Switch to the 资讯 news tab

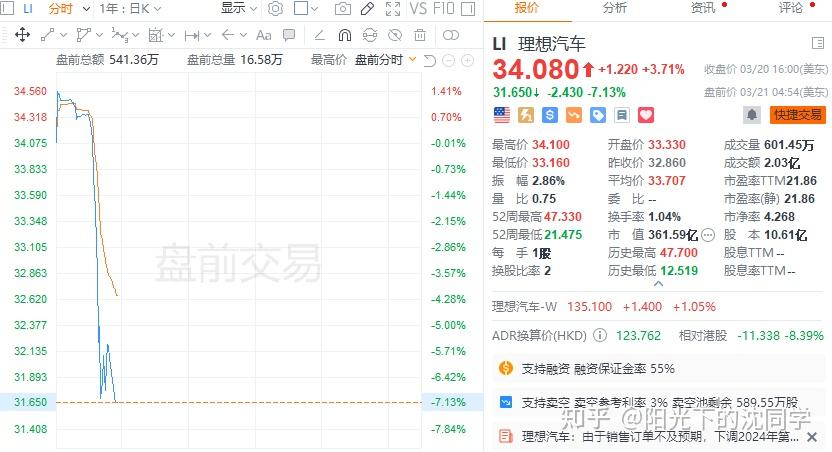(x=703, y=8)
